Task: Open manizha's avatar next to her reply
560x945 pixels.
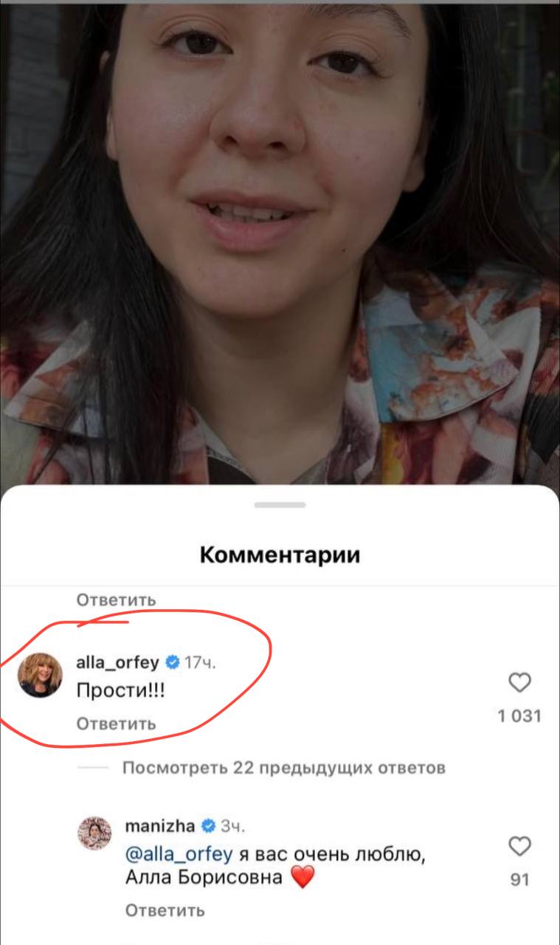Action: pyautogui.click(x=94, y=833)
